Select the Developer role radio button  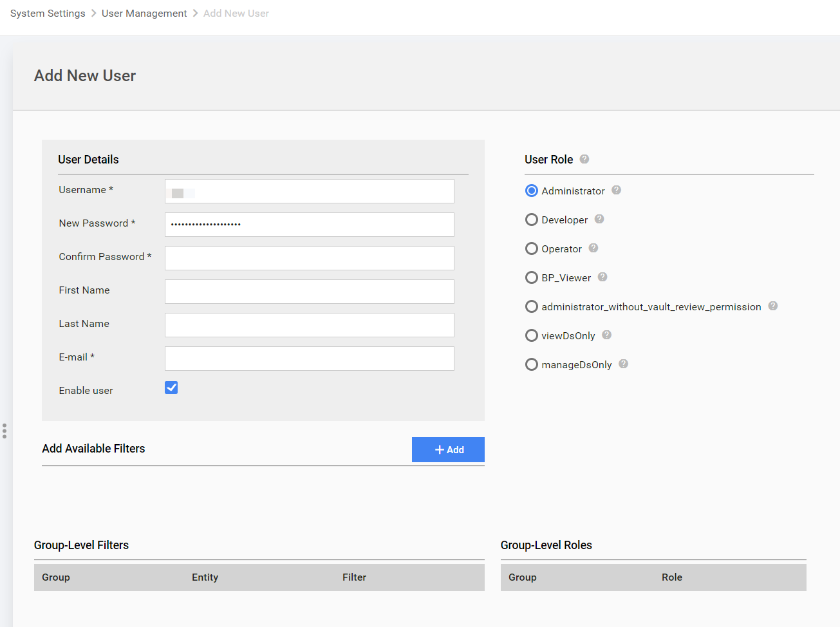click(532, 220)
